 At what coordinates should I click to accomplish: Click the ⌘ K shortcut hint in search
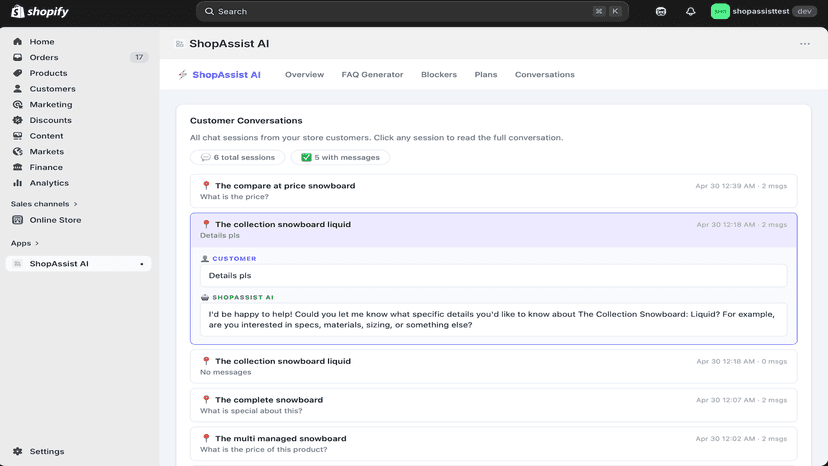coord(607,11)
